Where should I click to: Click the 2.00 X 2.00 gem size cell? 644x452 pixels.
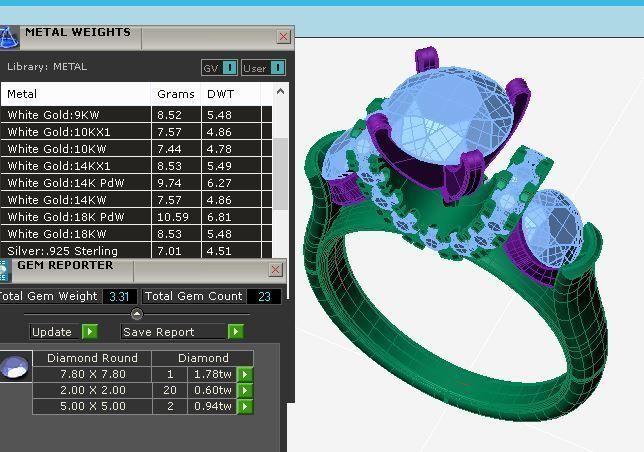[92, 390]
